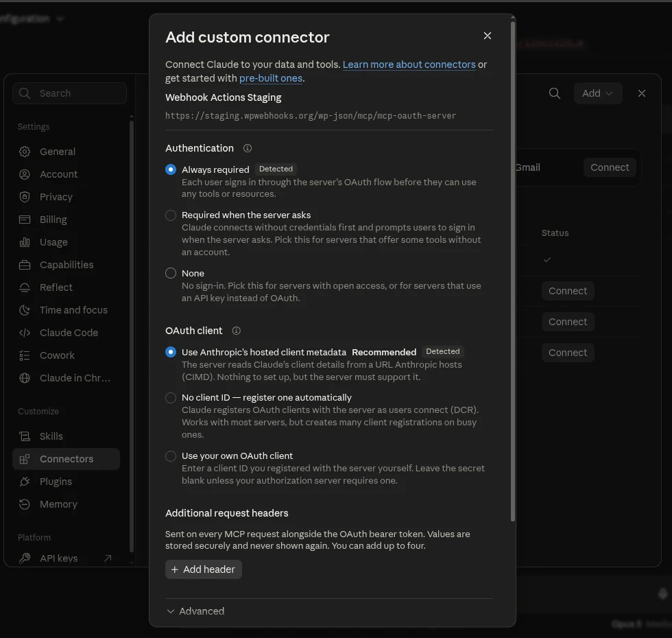Click the dialog vertical scrollbar
672x638 pixels.
(x=513, y=272)
